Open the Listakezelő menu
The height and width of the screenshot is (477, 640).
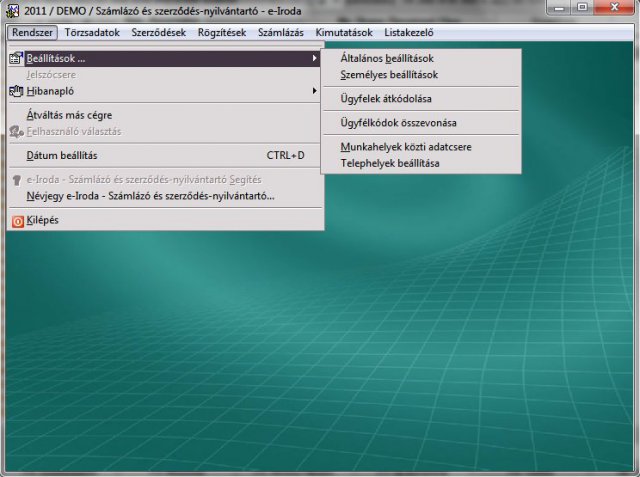pyautogui.click(x=409, y=32)
